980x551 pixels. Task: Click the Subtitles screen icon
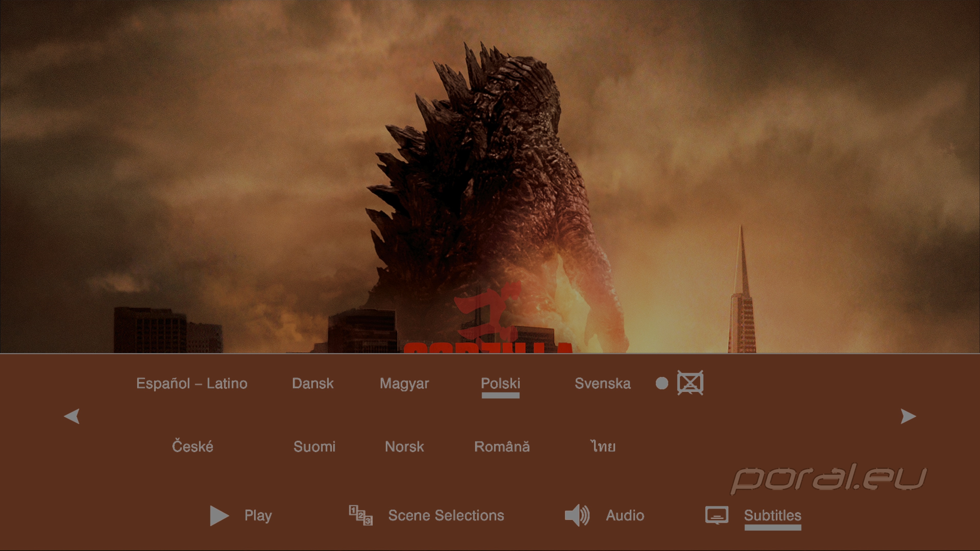point(717,515)
